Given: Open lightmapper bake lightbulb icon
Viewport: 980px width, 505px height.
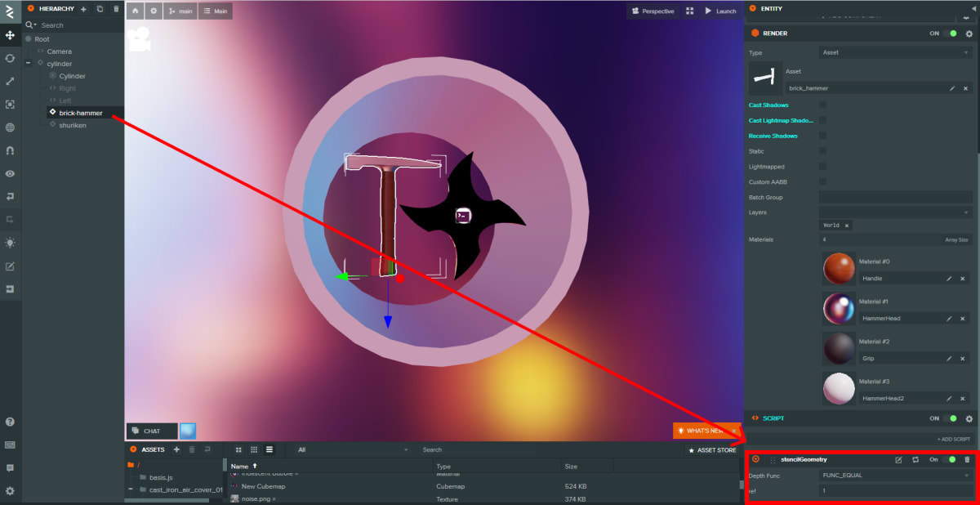Looking at the screenshot, I should coord(10,243).
